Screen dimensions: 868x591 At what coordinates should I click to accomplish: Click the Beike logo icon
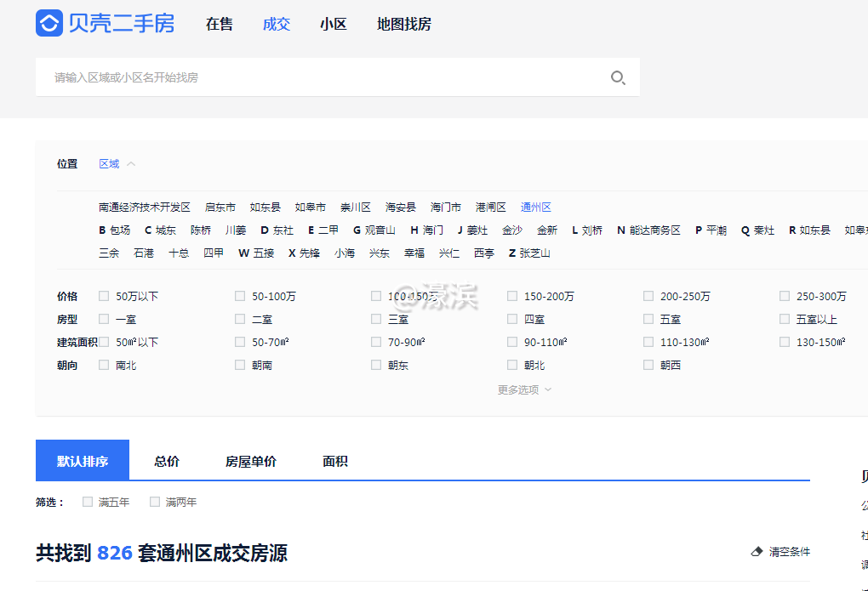(49, 23)
